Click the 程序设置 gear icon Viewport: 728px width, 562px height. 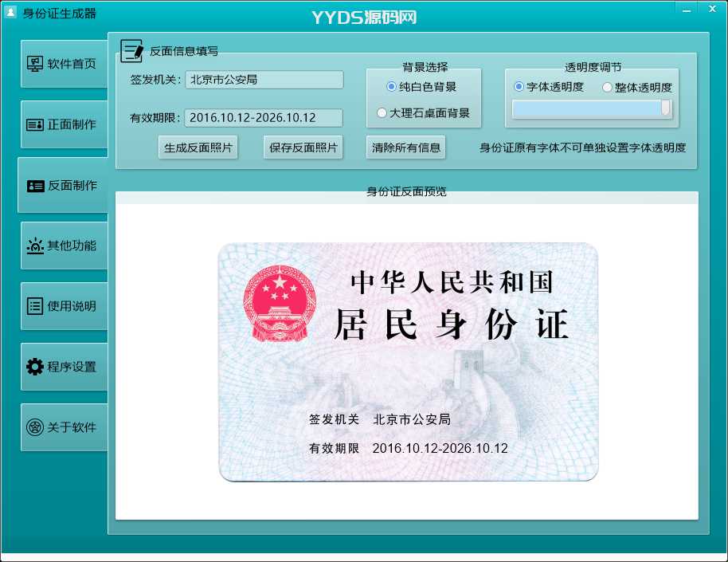click(35, 367)
